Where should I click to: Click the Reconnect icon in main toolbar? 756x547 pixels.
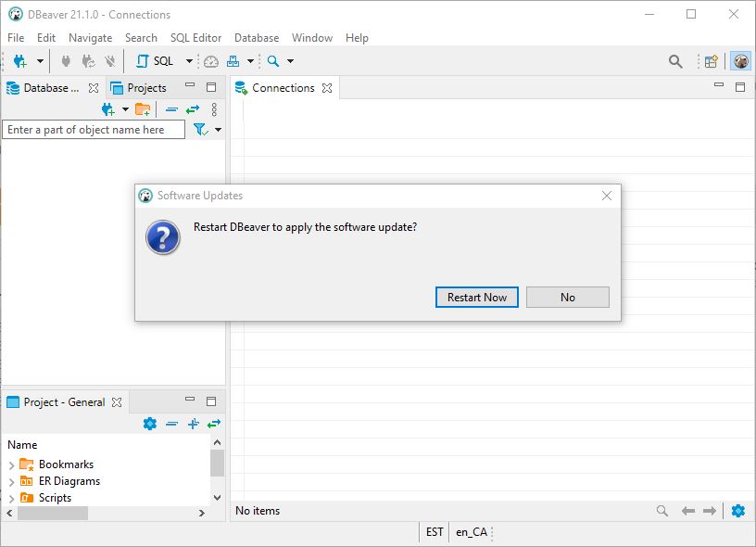coord(88,61)
